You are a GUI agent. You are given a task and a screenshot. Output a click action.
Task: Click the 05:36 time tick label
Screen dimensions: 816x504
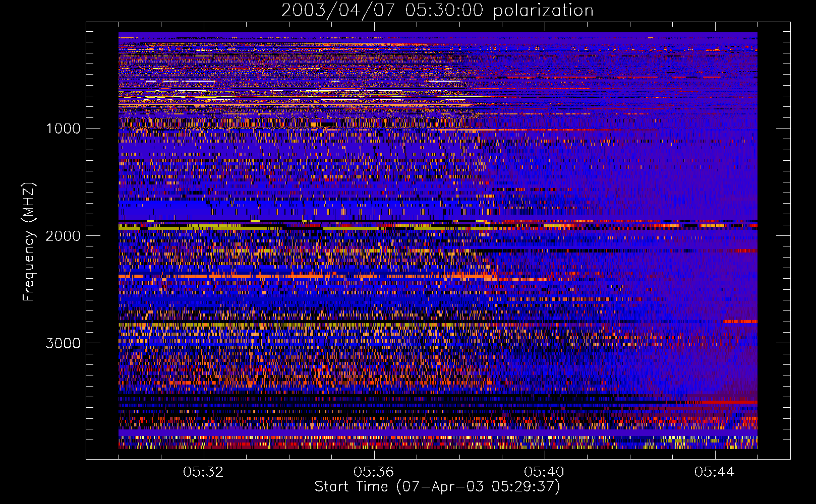coord(374,472)
